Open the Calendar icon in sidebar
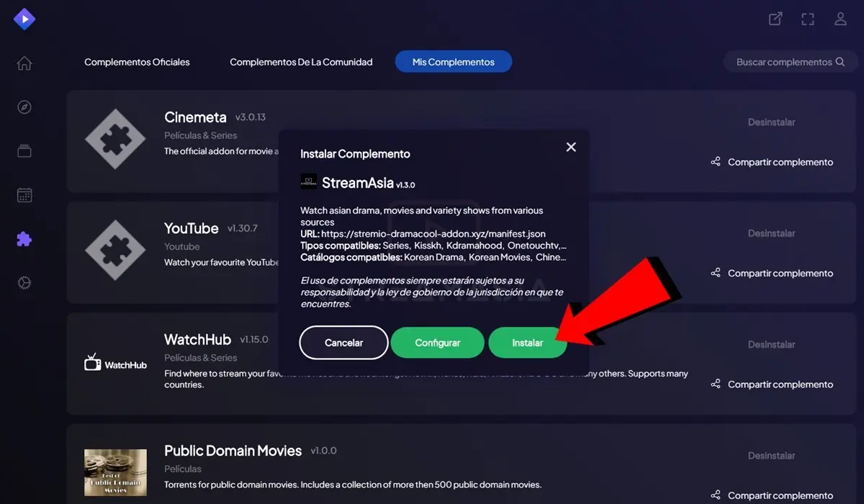 [24, 195]
